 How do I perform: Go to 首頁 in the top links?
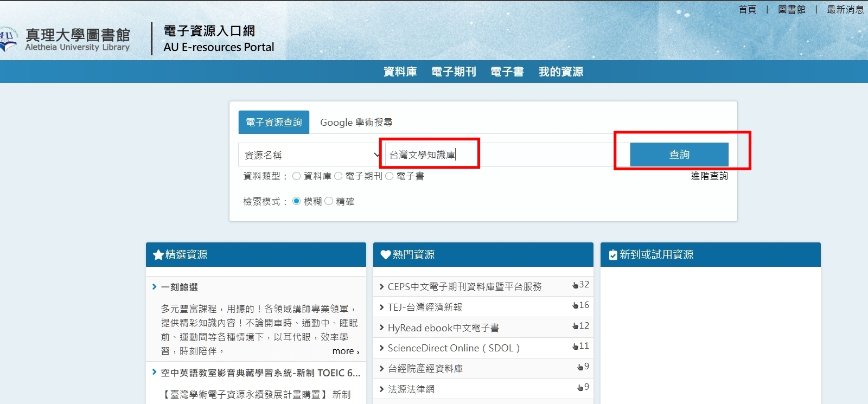pos(748,9)
